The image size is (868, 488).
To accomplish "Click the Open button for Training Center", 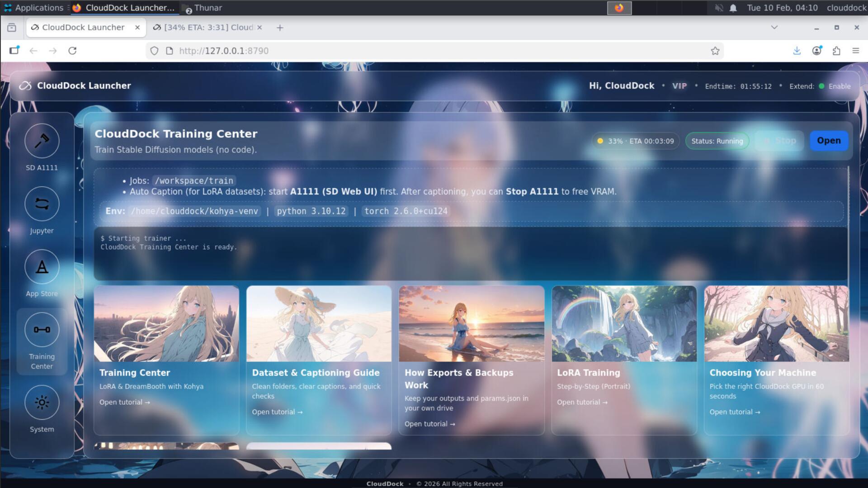I will coord(829,141).
